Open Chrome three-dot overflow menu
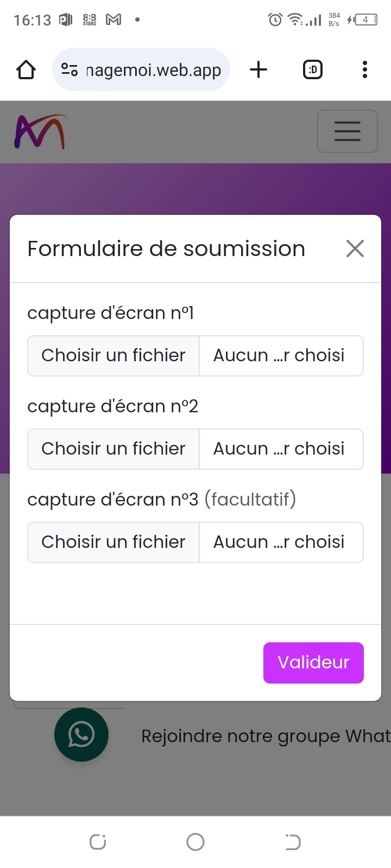 pyautogui.click(x=365, y=69)
